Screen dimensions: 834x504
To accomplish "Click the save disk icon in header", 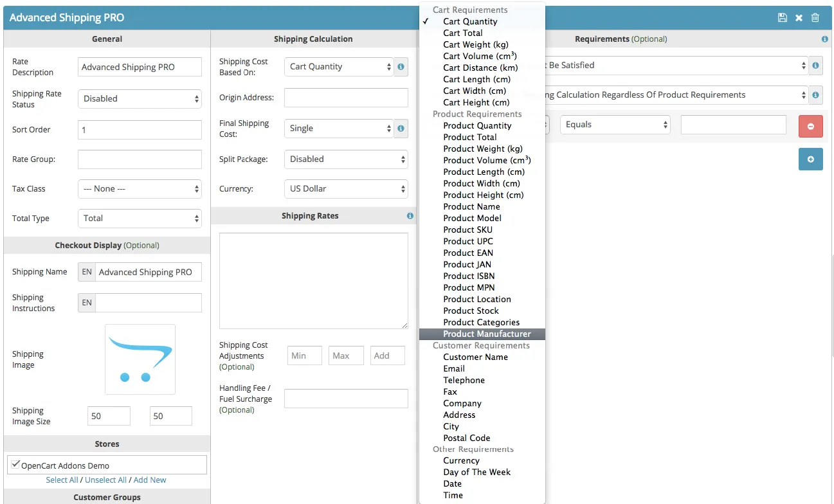I will pos(782,18).
